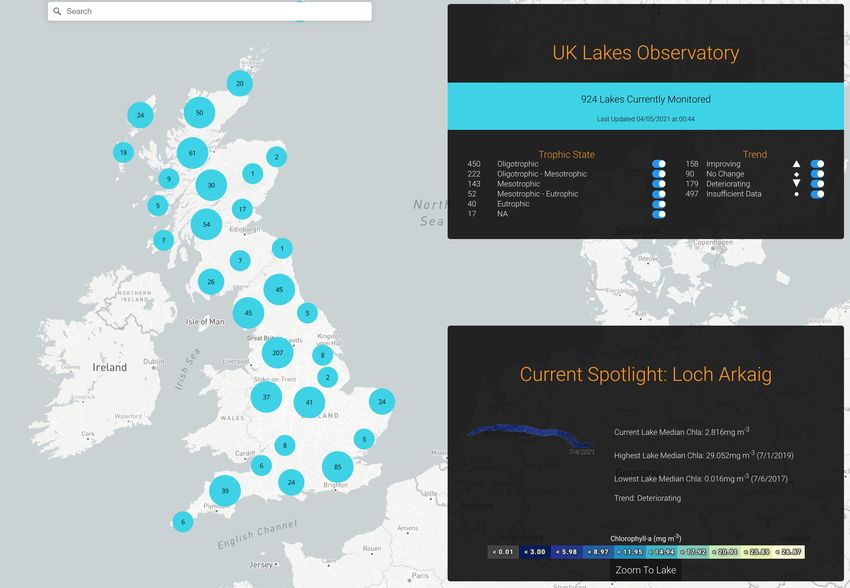850x588 pixels.
Task: Switch off the Eutrophic filter
Action: tap(659, 204)
